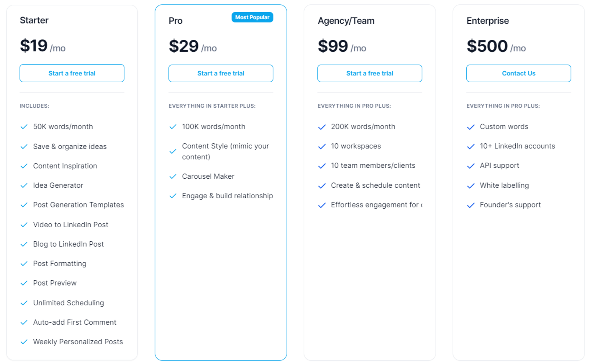Image resolution: width=590 pixels, height=364 pixels.
Task: Click checkmark beside 50K words/month
Action: pos(24,127)
